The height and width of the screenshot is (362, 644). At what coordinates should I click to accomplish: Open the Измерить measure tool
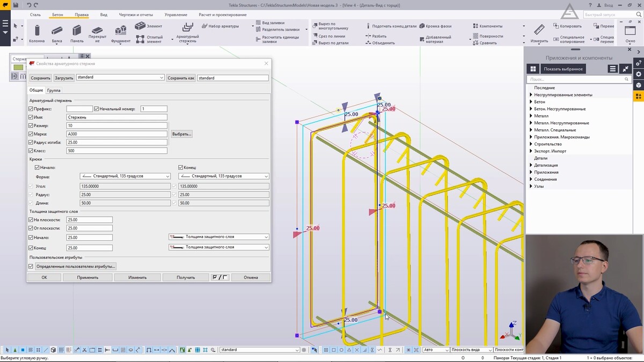[x=539, y=31]
